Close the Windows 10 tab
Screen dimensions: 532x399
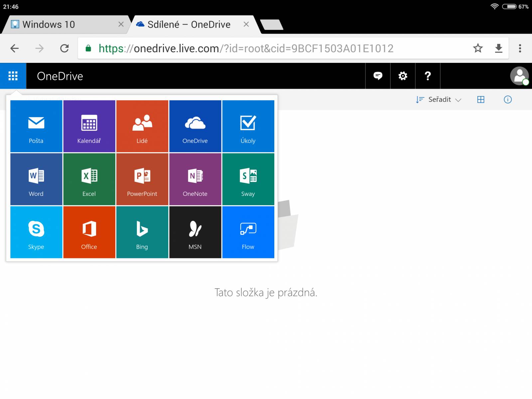[x=121, y=24]
